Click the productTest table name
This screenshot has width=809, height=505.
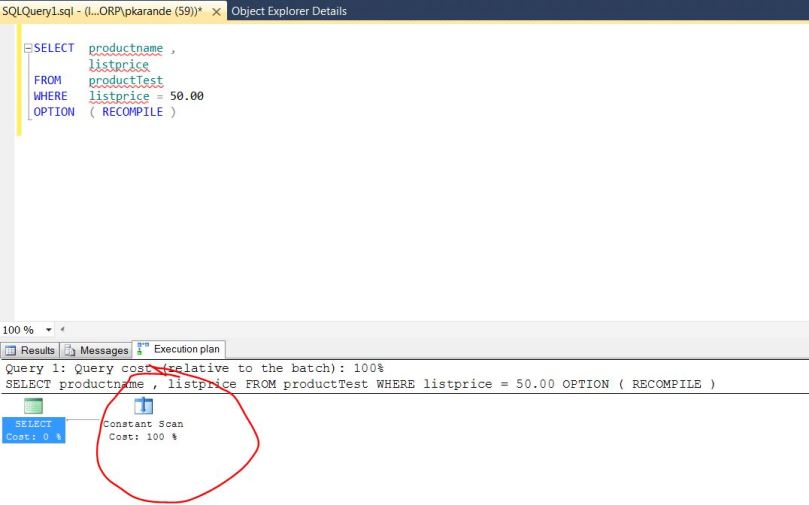[x=126, y=80]
